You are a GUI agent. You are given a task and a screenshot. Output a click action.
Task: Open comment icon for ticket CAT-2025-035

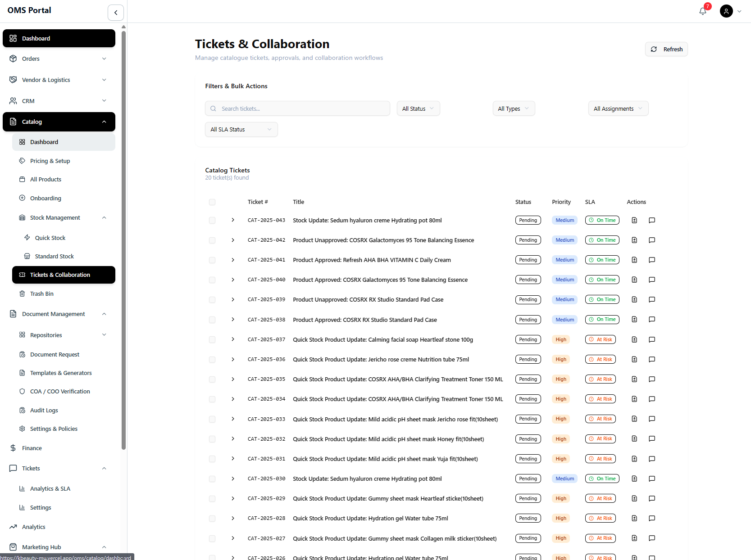point(652,379)
